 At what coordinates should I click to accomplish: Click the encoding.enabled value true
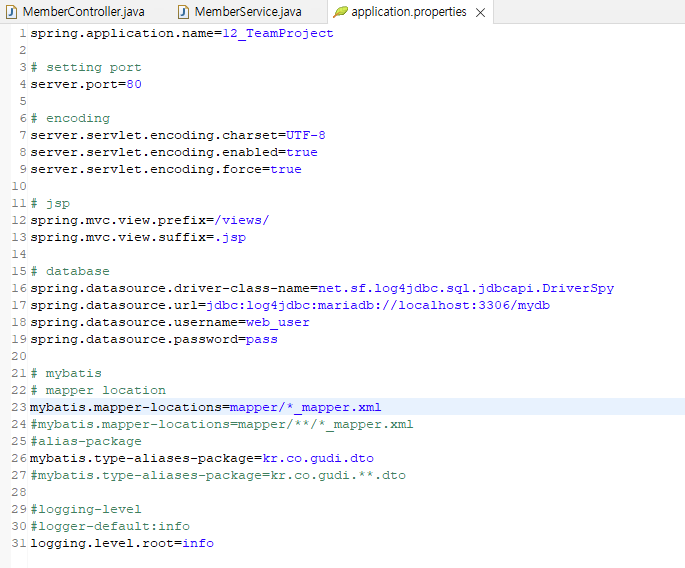[x=302, y=152]
